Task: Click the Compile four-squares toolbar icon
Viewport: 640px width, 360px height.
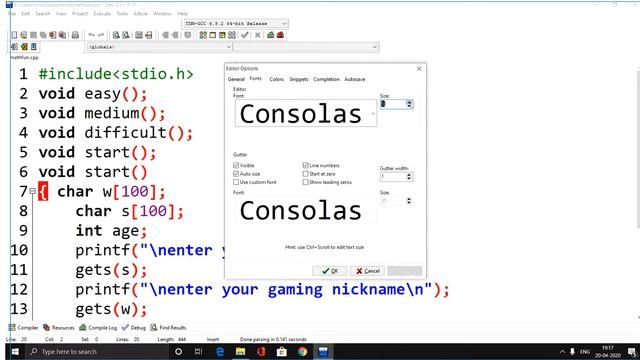Action: [203, 35]
